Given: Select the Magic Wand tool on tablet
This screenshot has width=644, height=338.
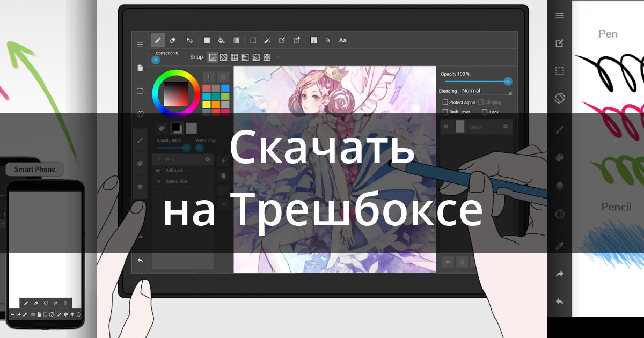Looking at the screenshot, I should click(x=267, y=40).
